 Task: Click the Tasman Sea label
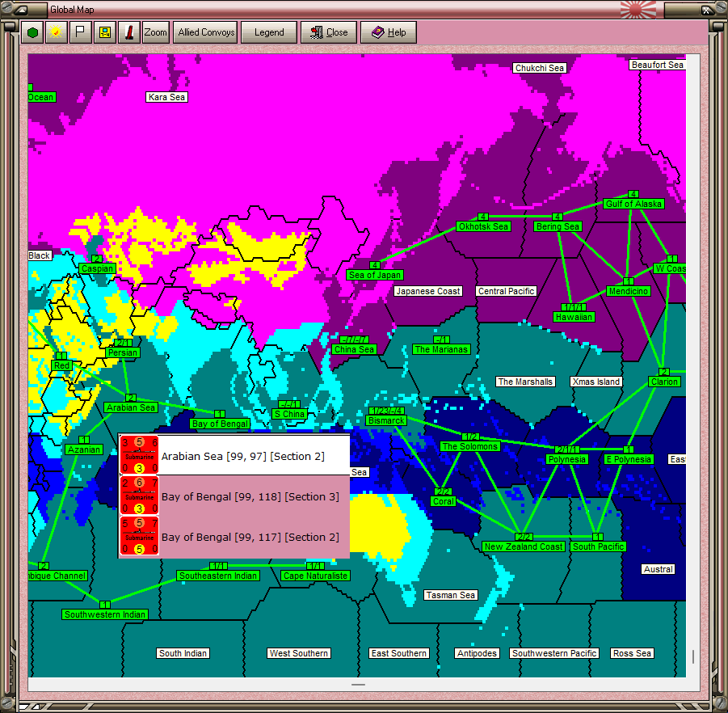[x=450, y=596]
